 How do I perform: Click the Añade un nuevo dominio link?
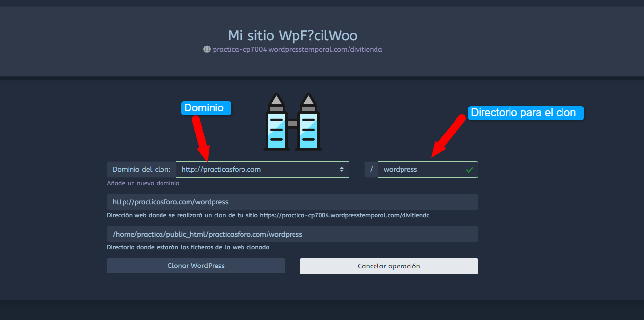143,183
